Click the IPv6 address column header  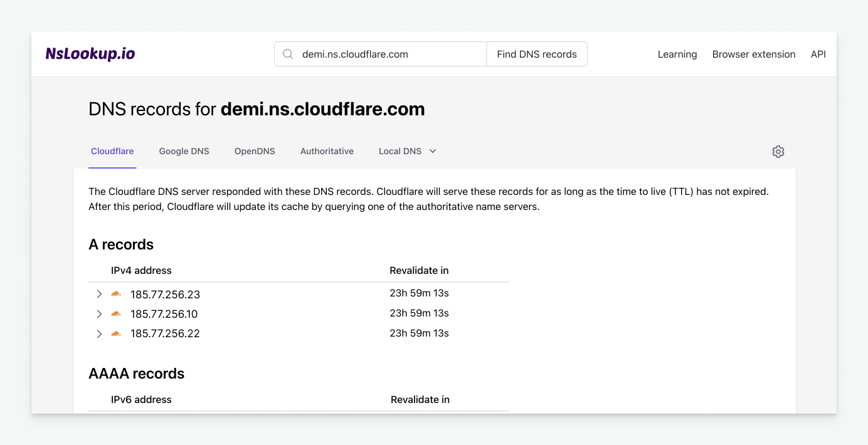[141, 400]
